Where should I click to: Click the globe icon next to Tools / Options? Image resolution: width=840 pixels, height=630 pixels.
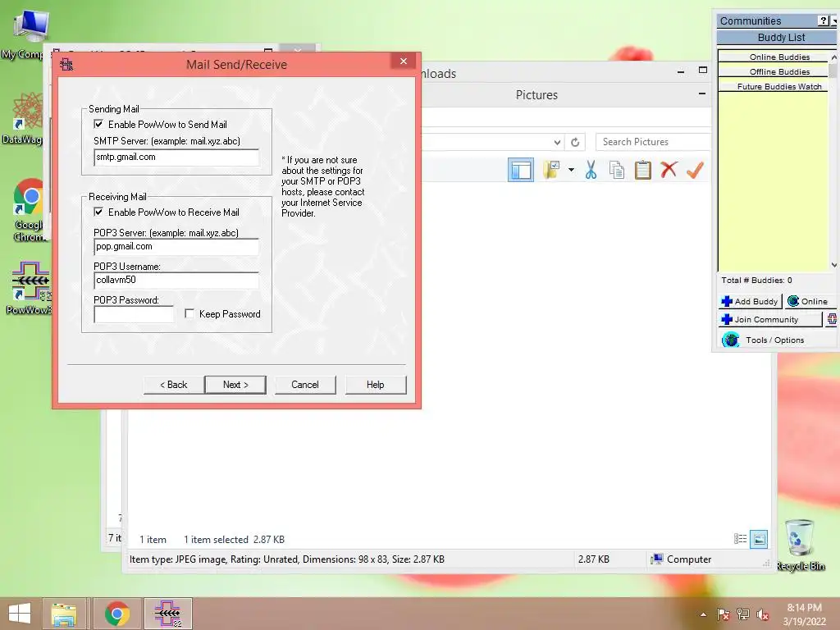click(x=731, y=340)
